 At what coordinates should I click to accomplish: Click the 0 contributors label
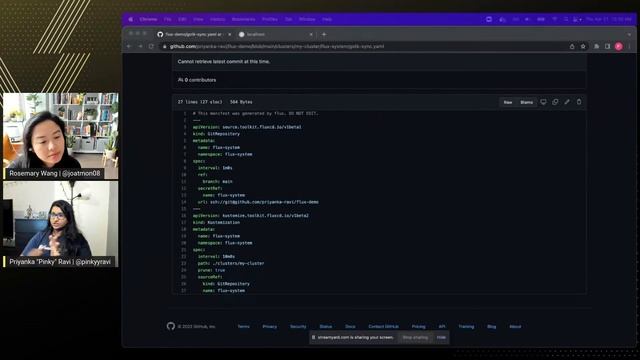pyautogui.click(x=197, y=80)
